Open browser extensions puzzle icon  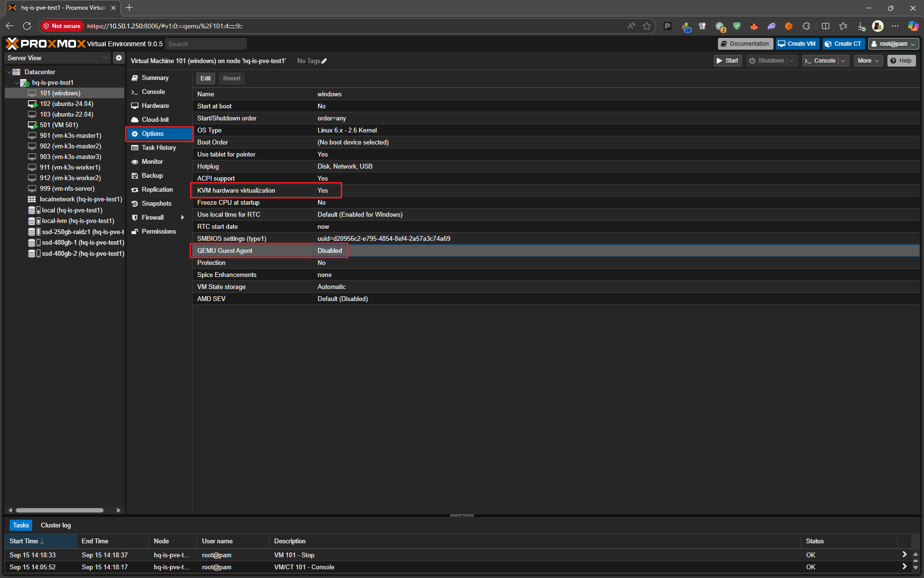pyautogui.click(x=807, y=26)
